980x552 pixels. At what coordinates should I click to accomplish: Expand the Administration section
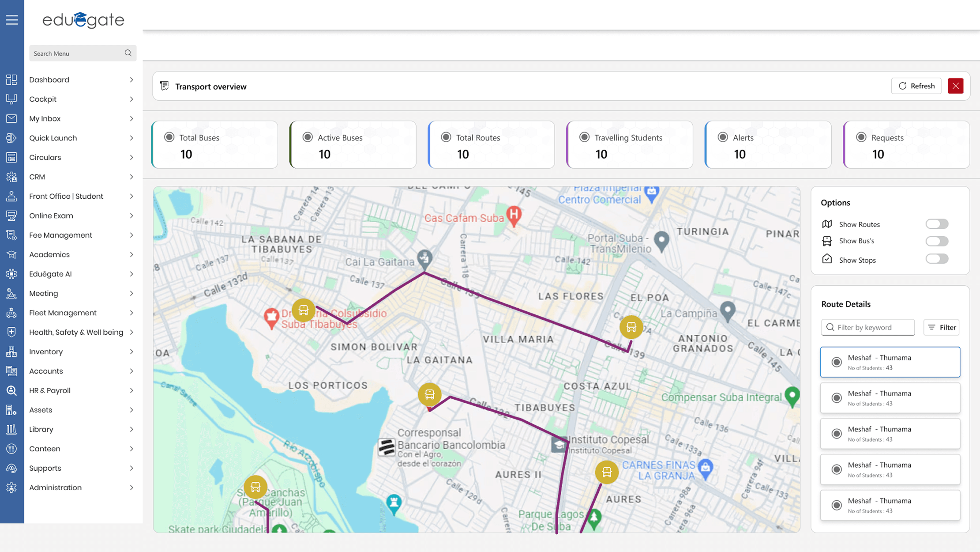(x=55, y=488)
